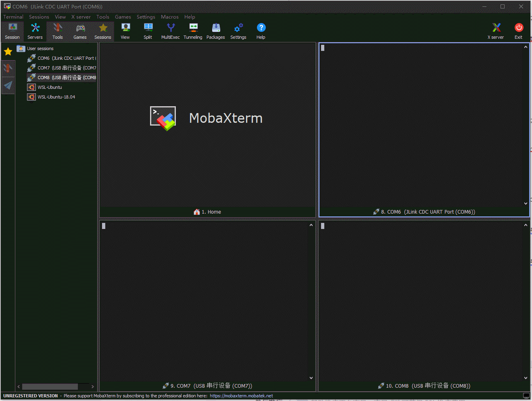This screenshot has height=401, width=532.
Task: Open the Terminal menu
Action: [13, 17]
